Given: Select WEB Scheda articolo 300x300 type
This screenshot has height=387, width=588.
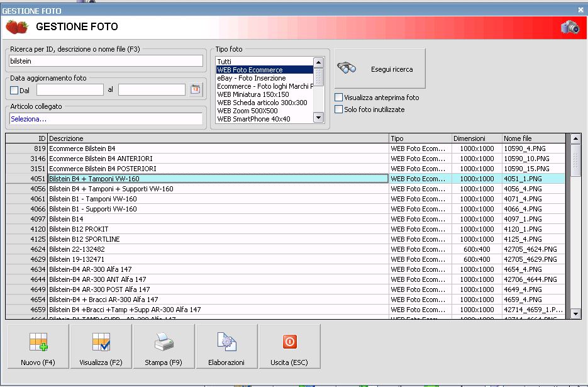Looking at the screenshot, I should point(264,103).
